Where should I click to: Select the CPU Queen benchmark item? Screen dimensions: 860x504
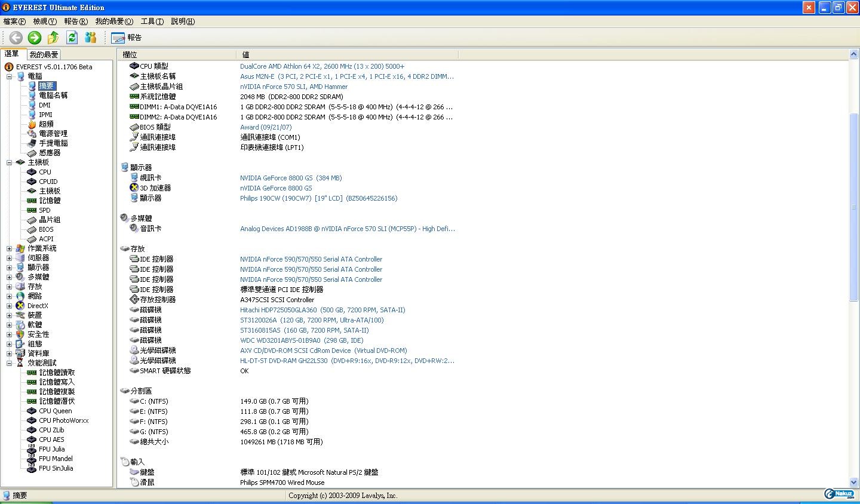tap(55, 411)
